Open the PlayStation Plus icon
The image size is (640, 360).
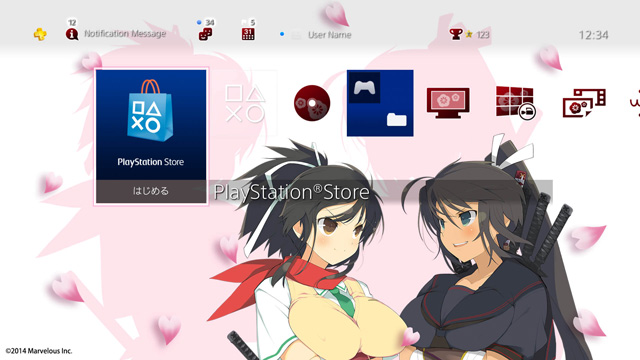(x=40, y=34)
